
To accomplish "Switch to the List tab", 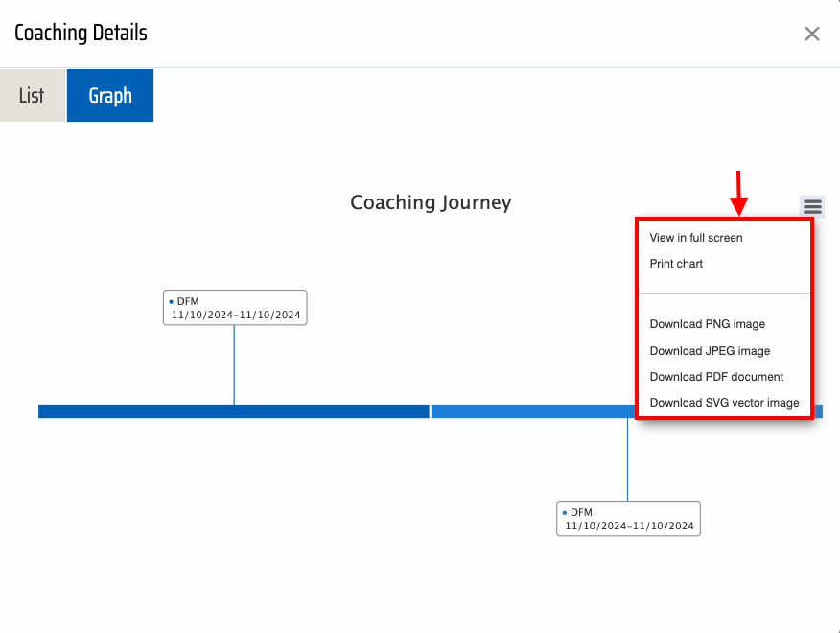I will pos(32,96).
